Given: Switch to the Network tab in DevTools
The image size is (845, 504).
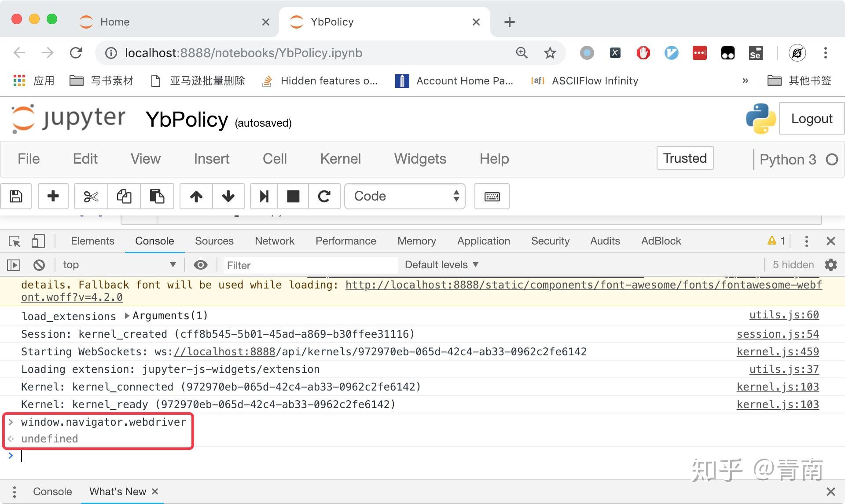Looking at the screenshot, I should tap(274, 241).
